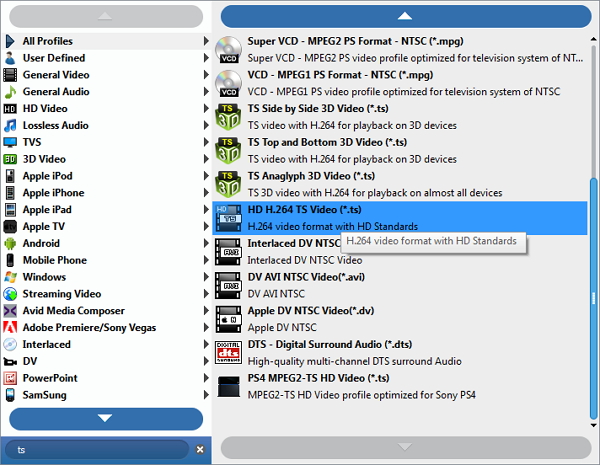
Task: Click the Windows flag icon
Action: click(10, 277)
